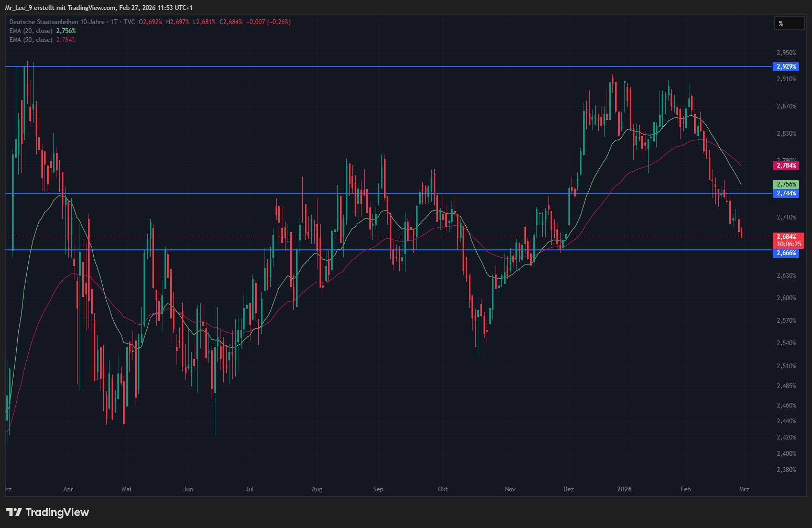Click the TradingView wordmark text
Screen dimensions: 812x528
point(57,512)
